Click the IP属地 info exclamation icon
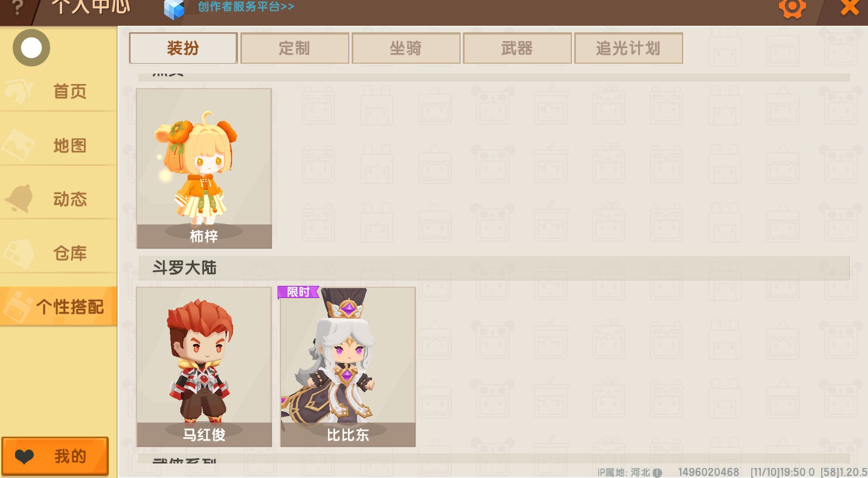 point(657,473)
